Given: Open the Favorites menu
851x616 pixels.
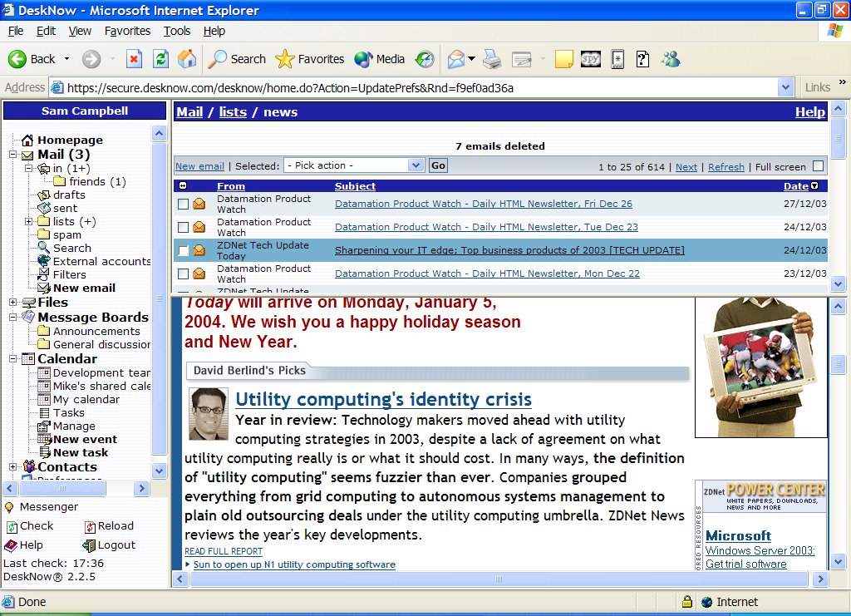Looking at the screenshot, I should coord(127,31).
